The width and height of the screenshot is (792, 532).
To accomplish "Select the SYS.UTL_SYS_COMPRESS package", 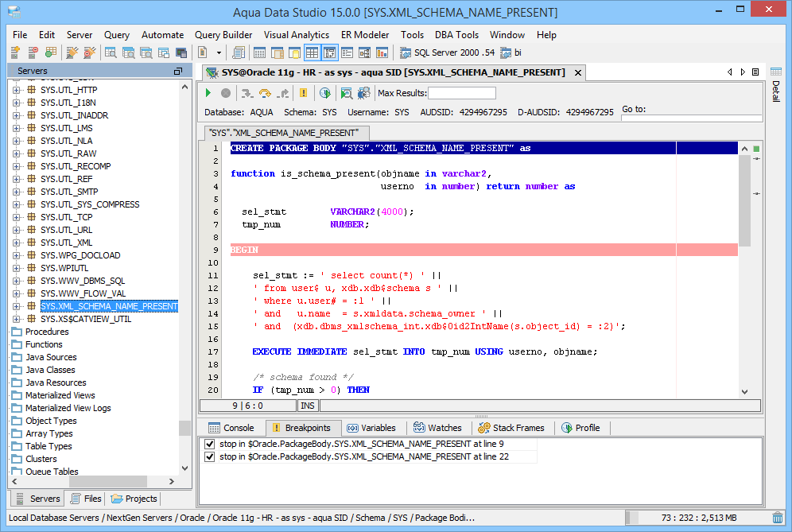I will [90, 204].
